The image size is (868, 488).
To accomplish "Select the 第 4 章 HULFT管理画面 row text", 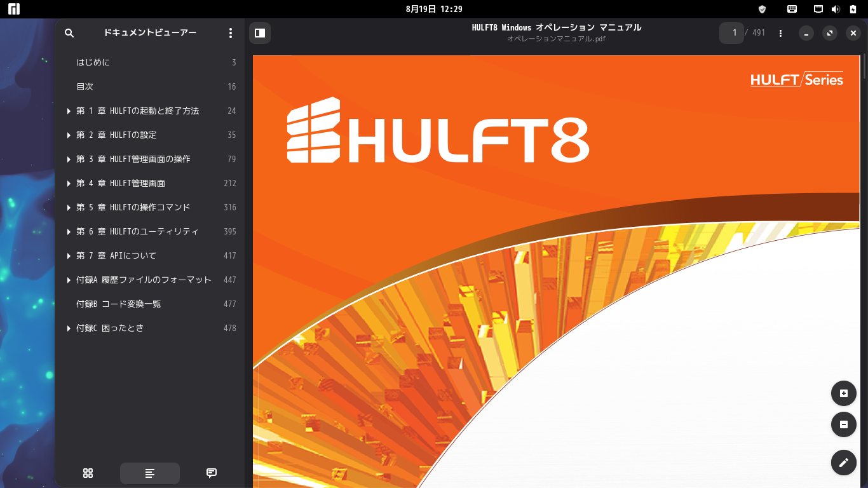I will (x=121, y=183).
